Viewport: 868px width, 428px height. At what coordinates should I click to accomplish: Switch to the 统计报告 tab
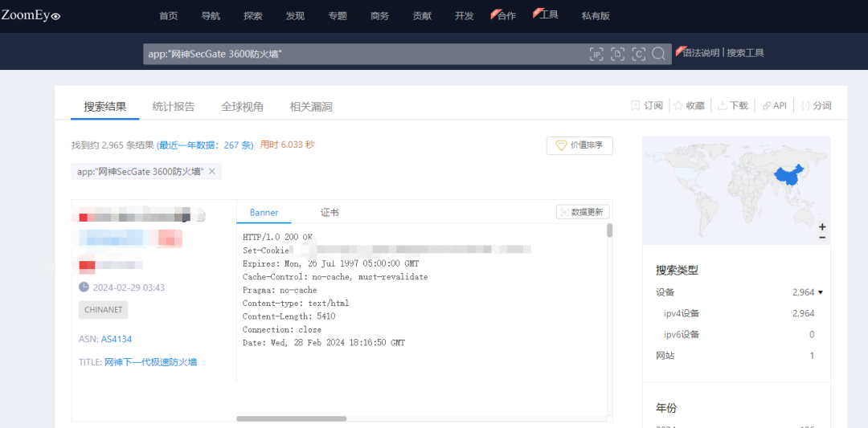[174, 107]
